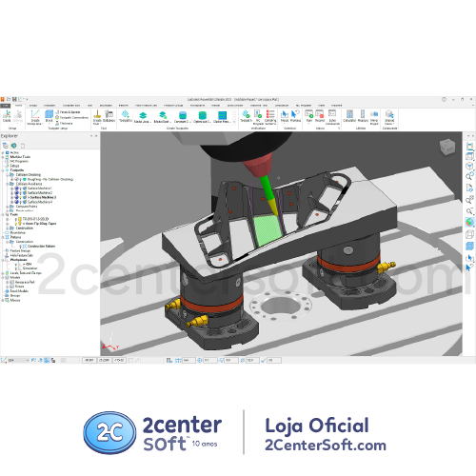Click the Record macro icon
The image size is (476, 476).
click(x=320, y=114)
